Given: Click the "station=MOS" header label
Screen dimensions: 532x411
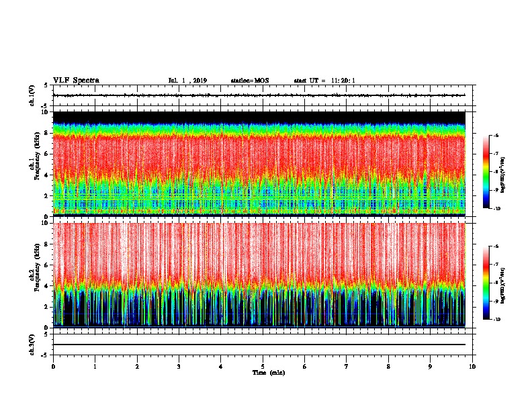Looking at the screenshot, I should point(250,81).
